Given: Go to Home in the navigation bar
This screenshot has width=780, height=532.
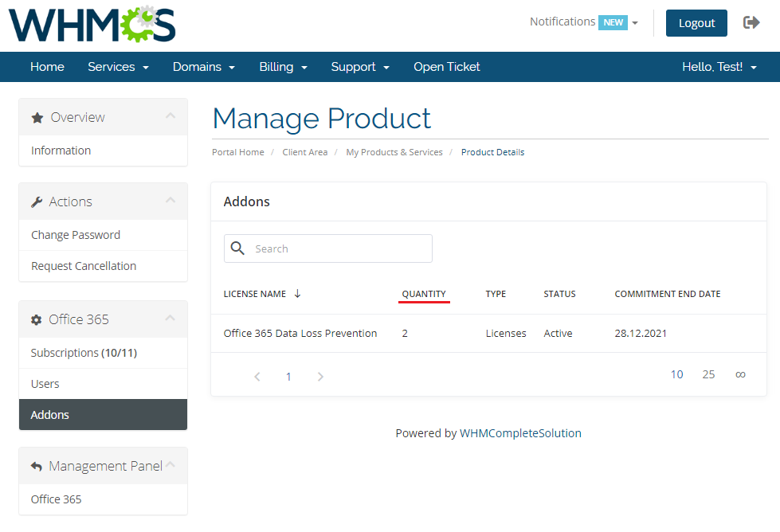Looking at the screenshot, I should click(47, 67).
